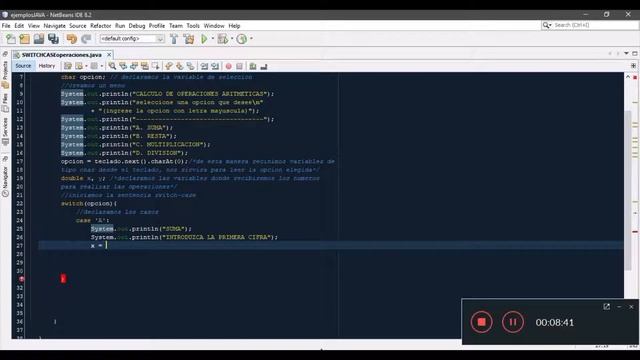Viewport: 640px width, 360px height.
Task: Switch to Source editor view
Action: point(23,66)
